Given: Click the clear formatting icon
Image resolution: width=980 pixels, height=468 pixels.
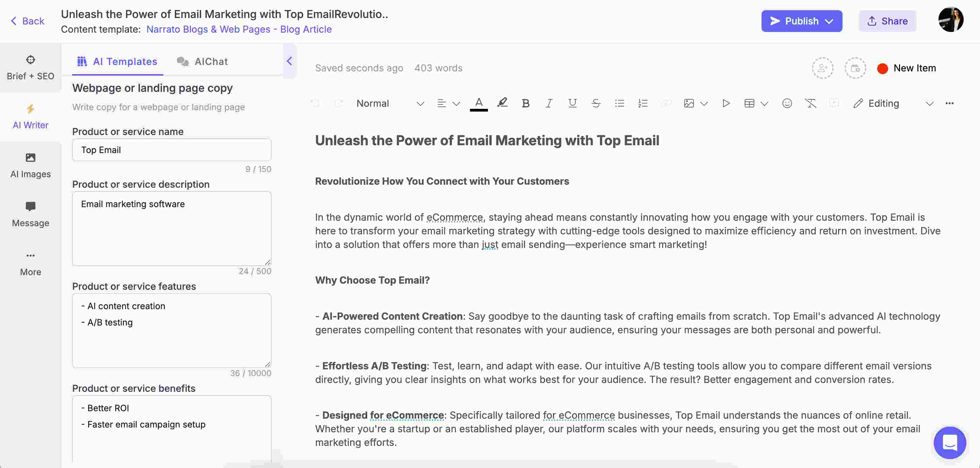Looking at the screenshot, I should 810,103.
